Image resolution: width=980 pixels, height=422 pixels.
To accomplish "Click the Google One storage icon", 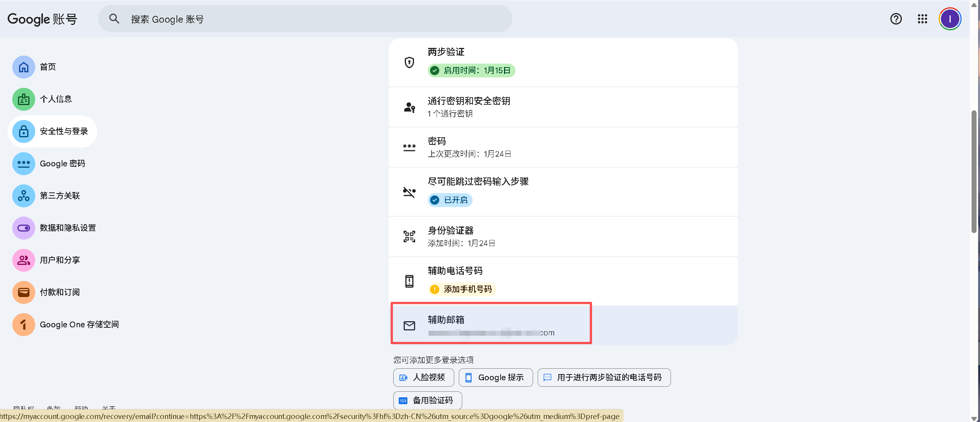I will coord(23,324).
